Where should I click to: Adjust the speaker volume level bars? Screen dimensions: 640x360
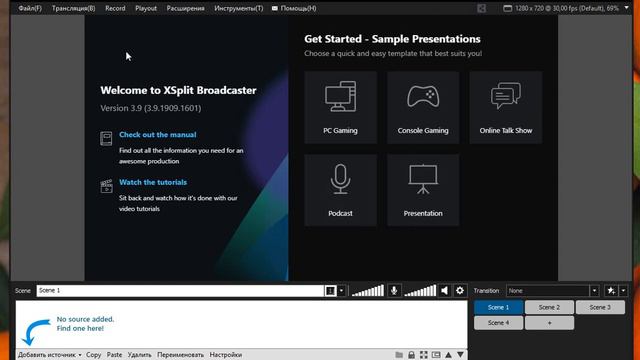(x=420, y=291)
